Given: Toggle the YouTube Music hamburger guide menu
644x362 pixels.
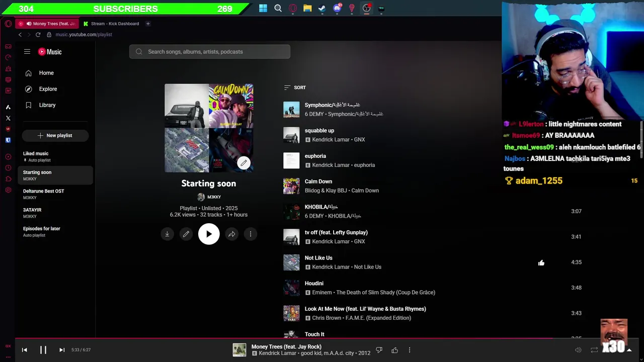Looking at the screenshot, I should tap(27, 52).
